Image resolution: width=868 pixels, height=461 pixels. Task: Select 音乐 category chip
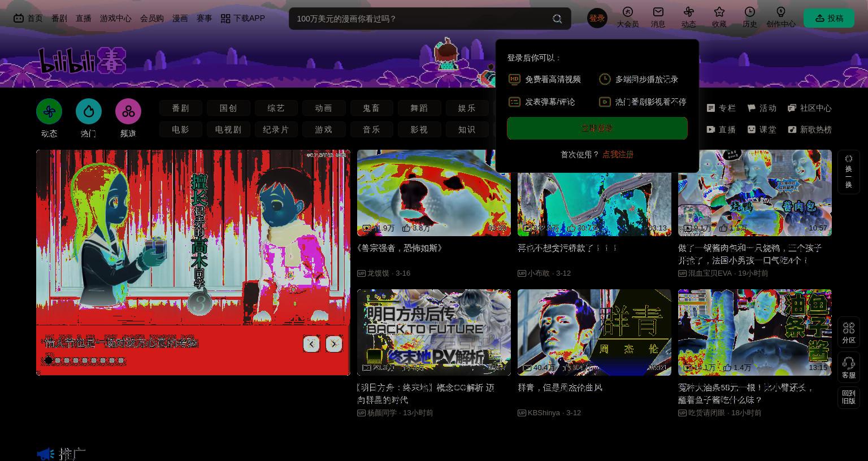click(371, 129)
